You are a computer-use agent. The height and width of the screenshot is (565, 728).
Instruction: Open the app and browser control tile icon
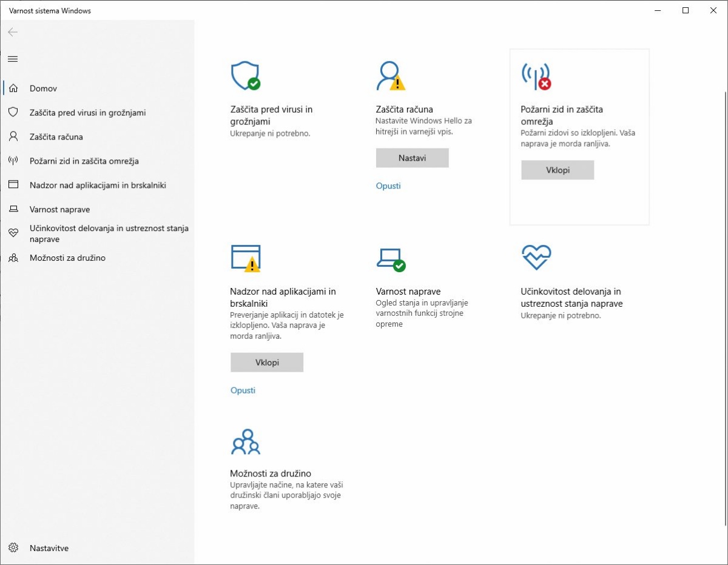pyautogui.click(x=246, y=258)
